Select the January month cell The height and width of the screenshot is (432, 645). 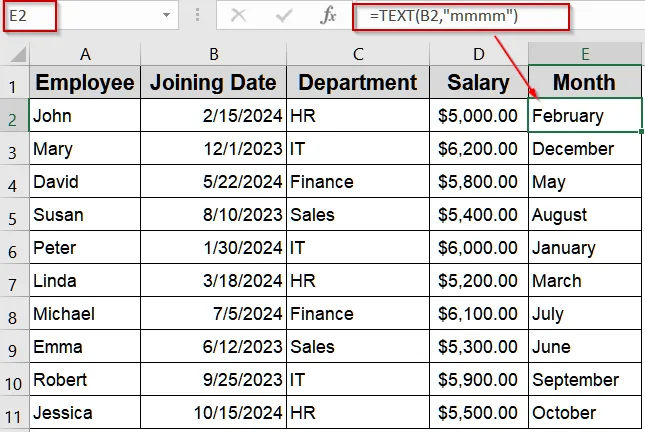(x=585, y=248)
